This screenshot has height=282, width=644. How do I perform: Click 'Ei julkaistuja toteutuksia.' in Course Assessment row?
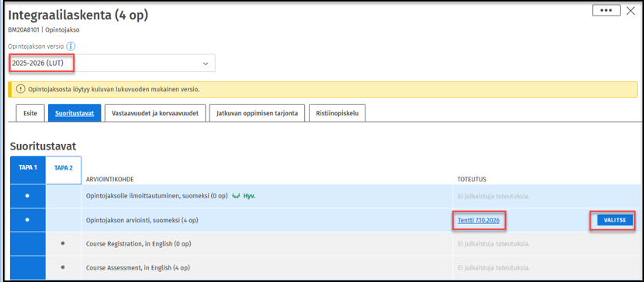coord(493,267)
